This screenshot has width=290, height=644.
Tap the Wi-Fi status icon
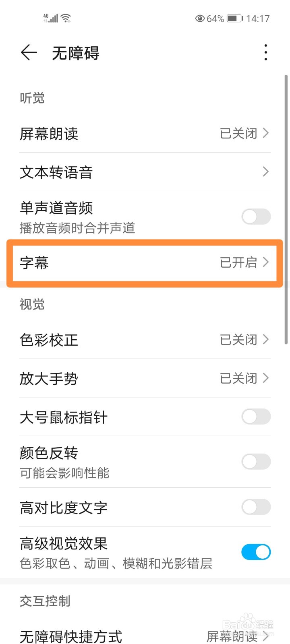coord(66,18)
